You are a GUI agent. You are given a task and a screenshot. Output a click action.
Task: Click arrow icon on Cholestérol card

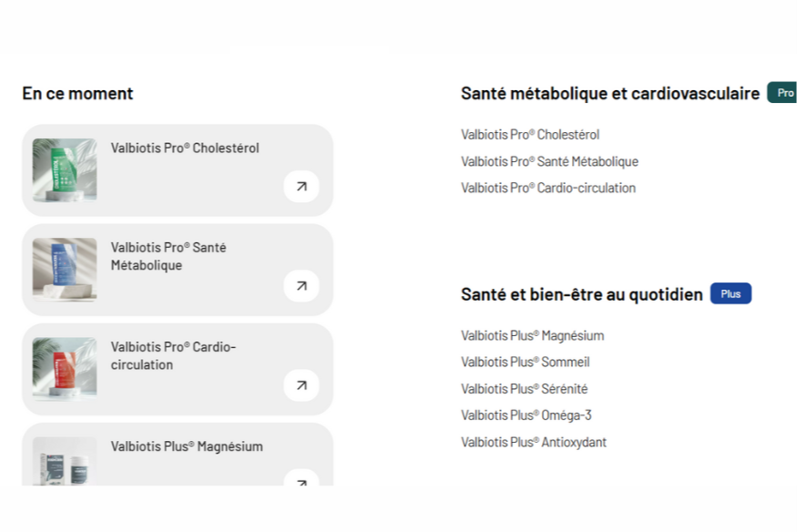(x=301, y=187)
